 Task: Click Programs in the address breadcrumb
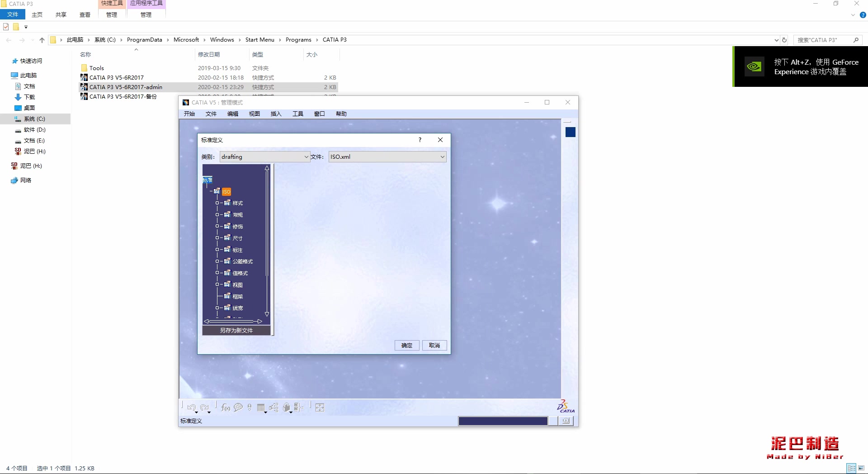[x=298, y=40]
